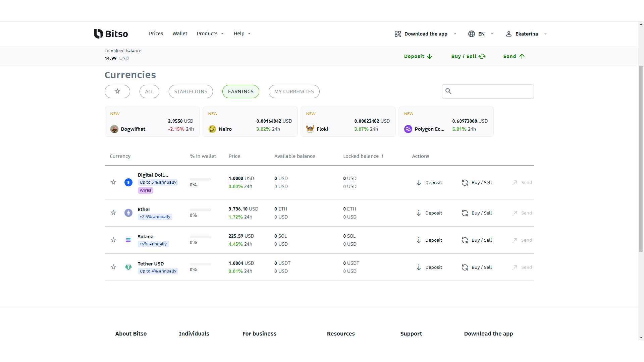
Task: Click Send in the Solana row
Action: pos(522,240)
